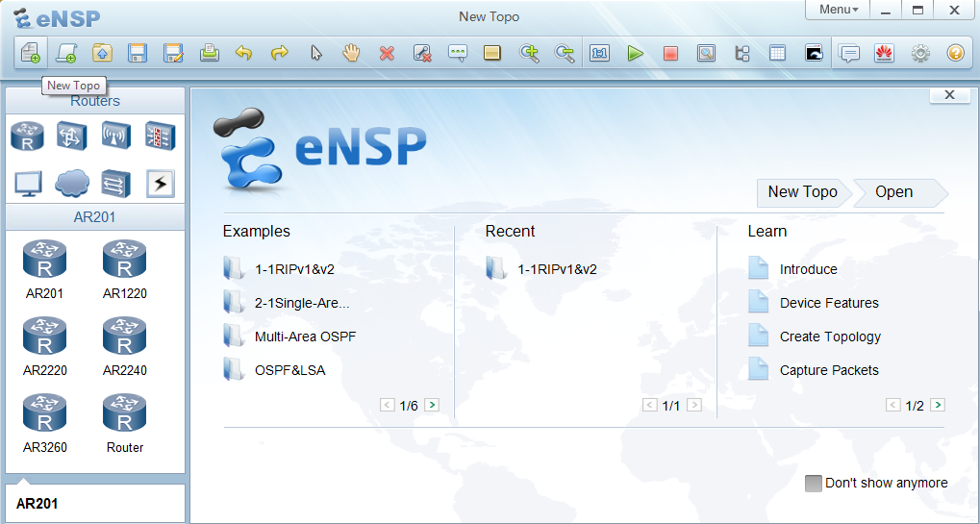Viewport: 980px width, 524px height.
Task: Click the Save As toolbar icon
Action: tap(173, 53)
